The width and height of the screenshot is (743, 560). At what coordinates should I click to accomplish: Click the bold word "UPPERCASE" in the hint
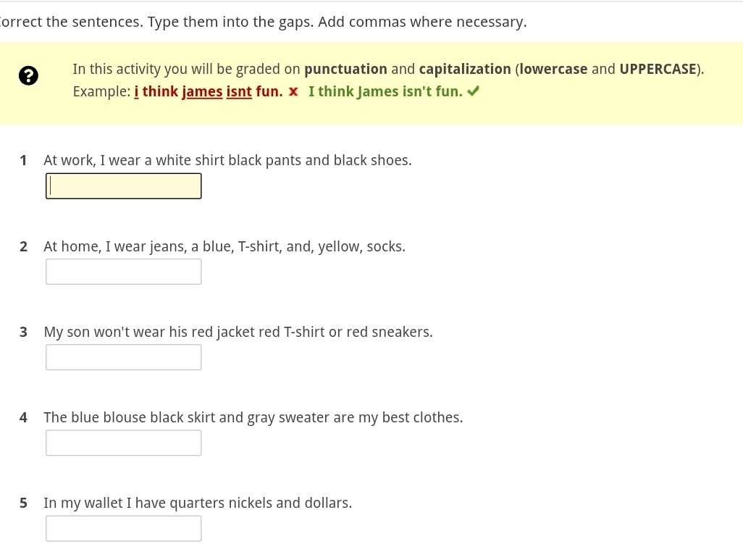658,70
